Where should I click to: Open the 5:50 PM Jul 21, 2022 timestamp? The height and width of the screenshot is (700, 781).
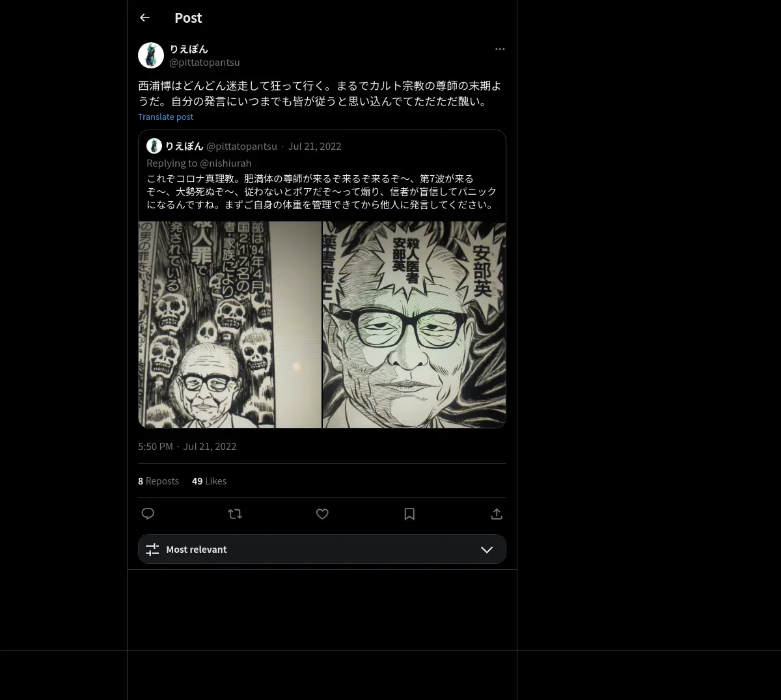[x=187, y=446]
